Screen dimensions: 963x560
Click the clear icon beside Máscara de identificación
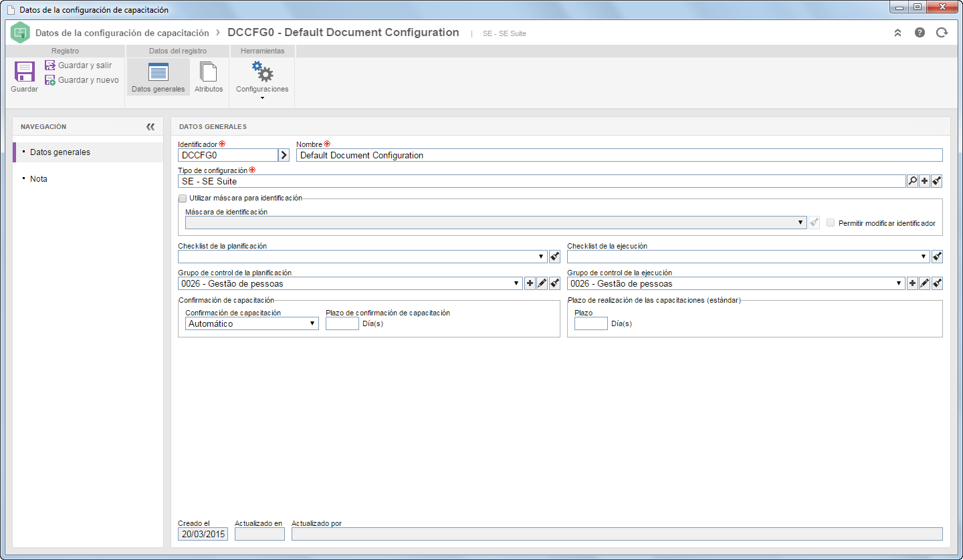[x=814, y=223]
